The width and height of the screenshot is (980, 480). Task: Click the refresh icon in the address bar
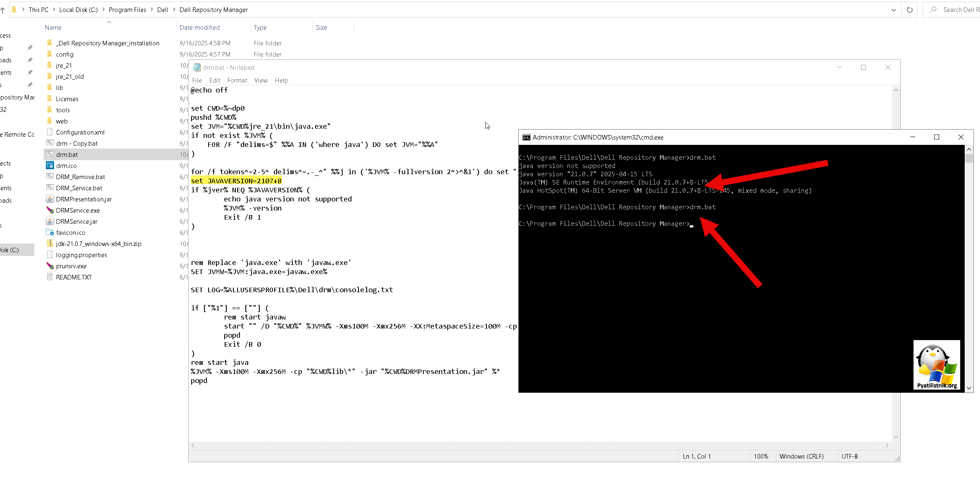909,10
